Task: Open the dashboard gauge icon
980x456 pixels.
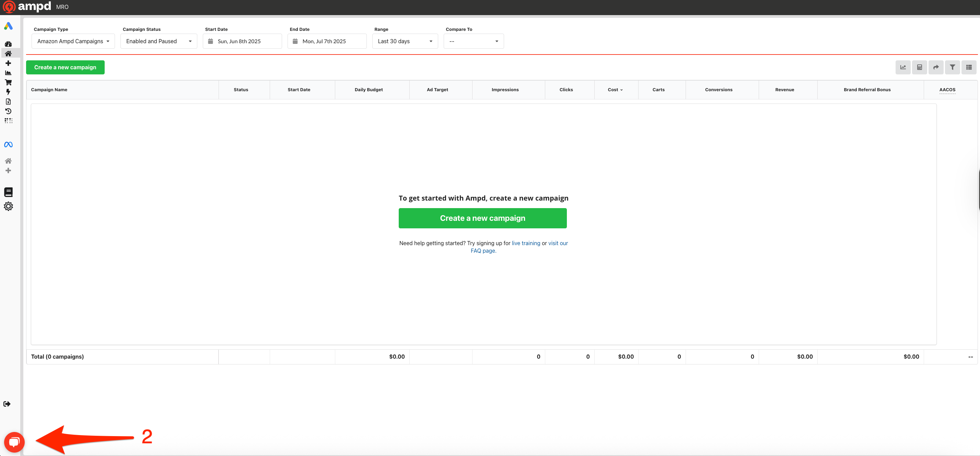Action: click(8, 44)
